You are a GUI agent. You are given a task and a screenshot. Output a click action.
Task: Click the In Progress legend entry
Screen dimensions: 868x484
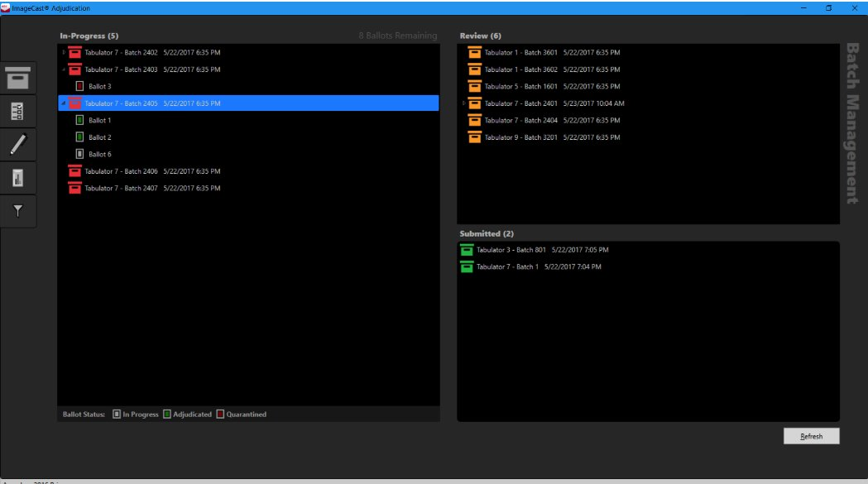coord(136,415)
